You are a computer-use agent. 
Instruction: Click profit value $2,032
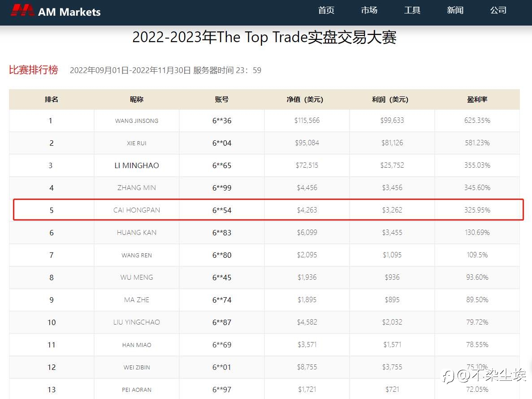392,322
